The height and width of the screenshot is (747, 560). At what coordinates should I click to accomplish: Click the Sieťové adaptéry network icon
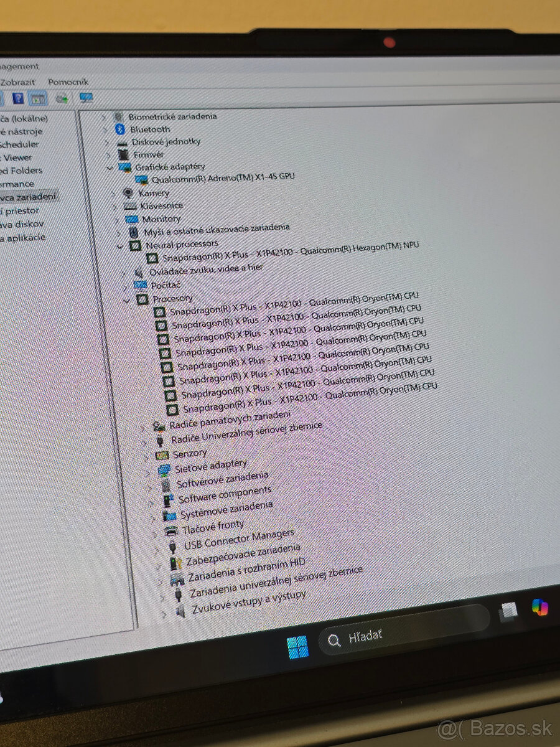pos(164,469)
